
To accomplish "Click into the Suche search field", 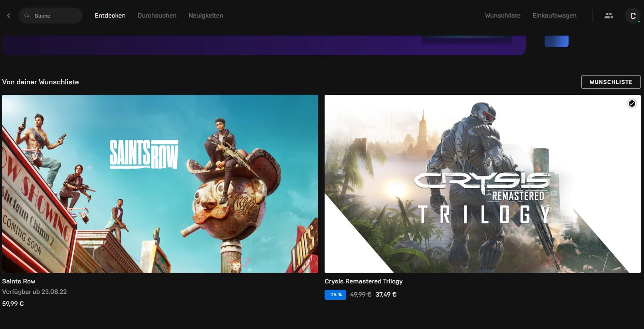I will (51, 16).
